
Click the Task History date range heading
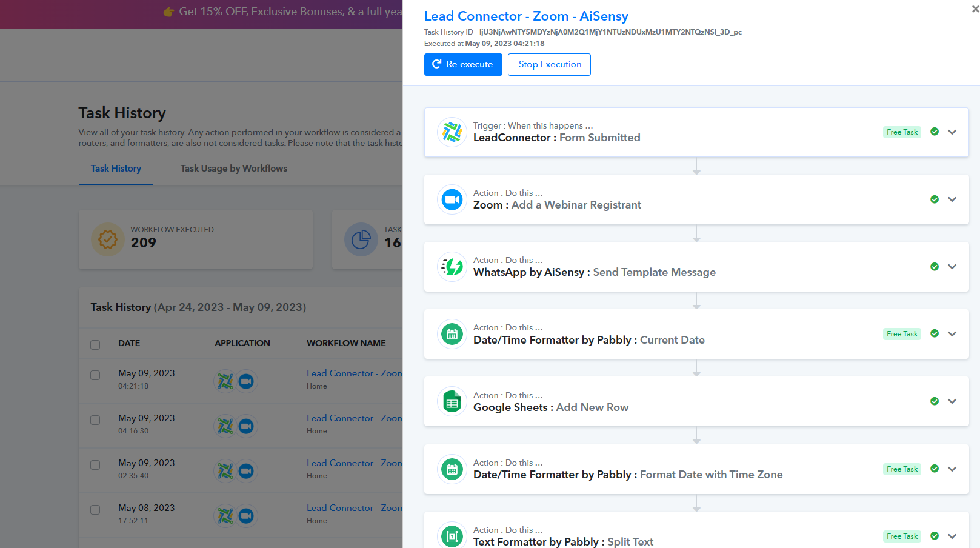[x=198, y=307]
